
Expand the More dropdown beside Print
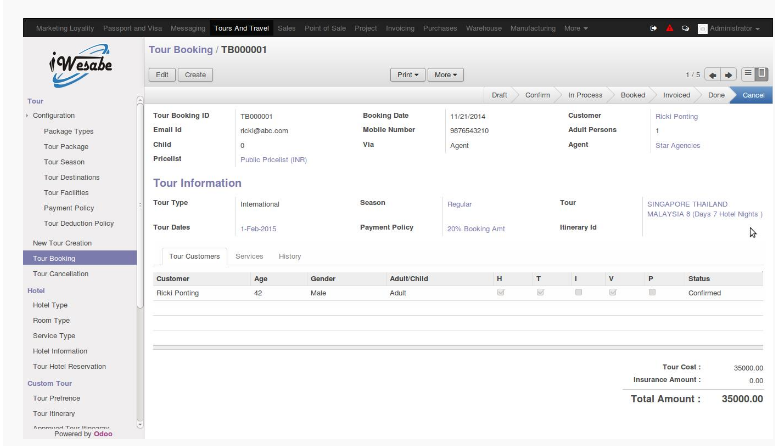coord(446,75)
